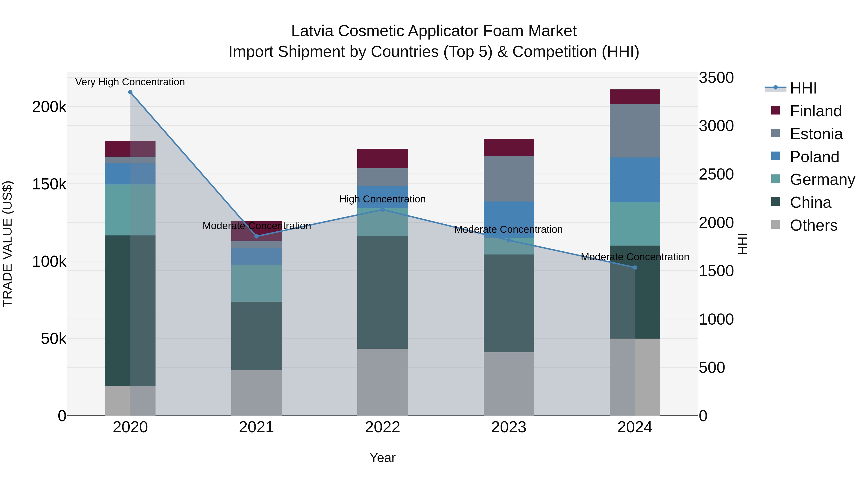This screenshot has width=868, height=488.
Task: Click the 2020 x-axis tick label
Action: click(x=130, y=427)
